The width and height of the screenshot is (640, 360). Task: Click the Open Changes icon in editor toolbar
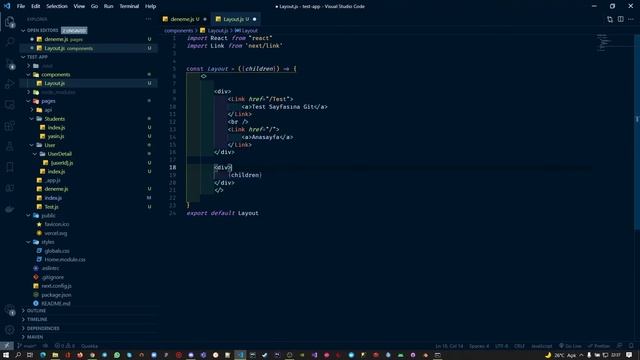coord(610,19)
